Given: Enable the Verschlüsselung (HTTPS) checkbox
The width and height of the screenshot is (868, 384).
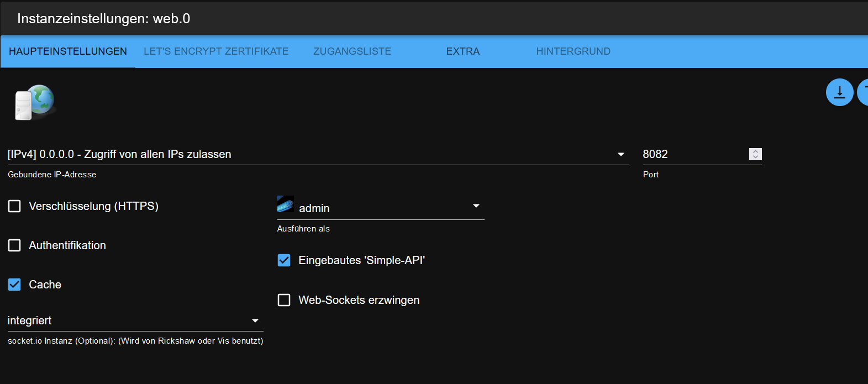Looking at the screenshot, I should pos(14,206).
